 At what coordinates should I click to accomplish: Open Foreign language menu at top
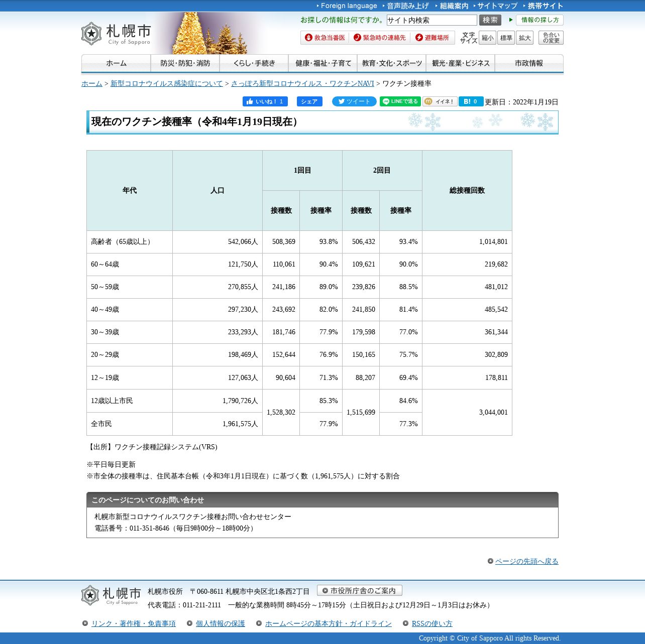tap(349, 6)
